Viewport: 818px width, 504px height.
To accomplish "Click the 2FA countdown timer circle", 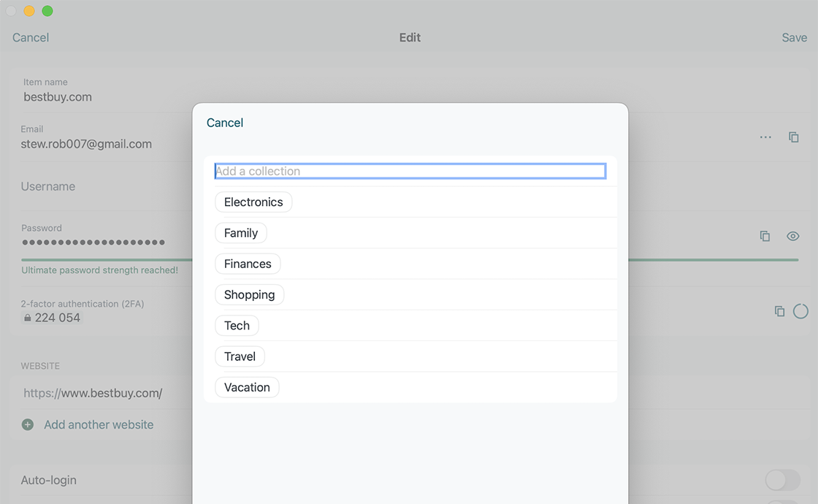I will pos(800,311).
